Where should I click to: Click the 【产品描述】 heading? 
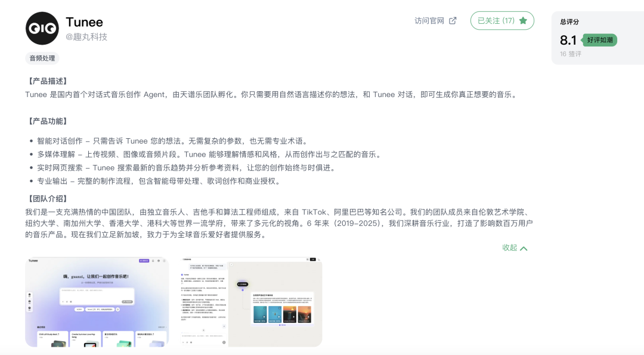(x=47, y=81)
